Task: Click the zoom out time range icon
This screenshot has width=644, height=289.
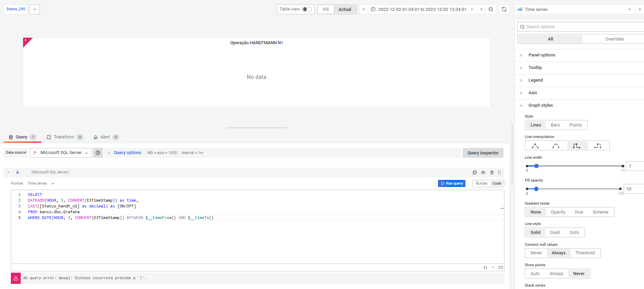Action: 491,10
